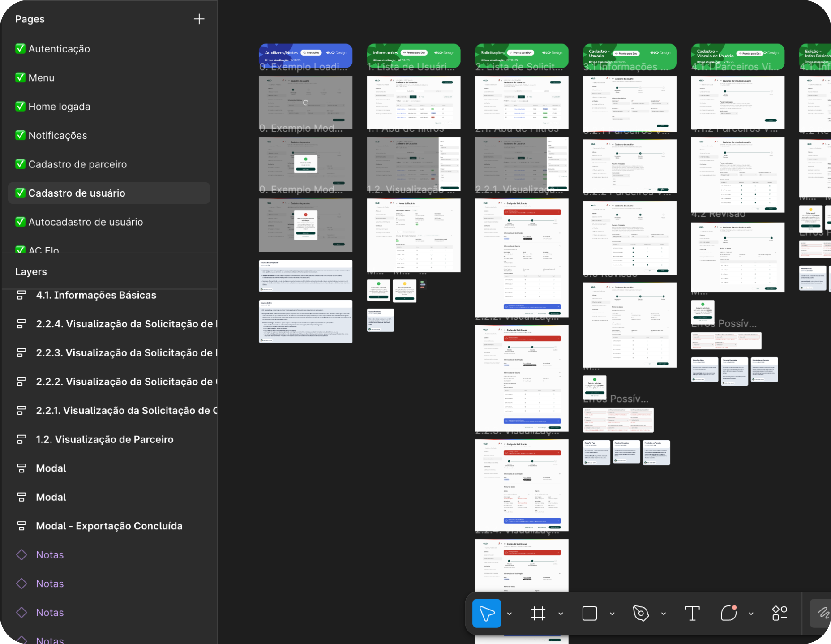Open Pen tool options dropdown arrow

pos(664,614)
